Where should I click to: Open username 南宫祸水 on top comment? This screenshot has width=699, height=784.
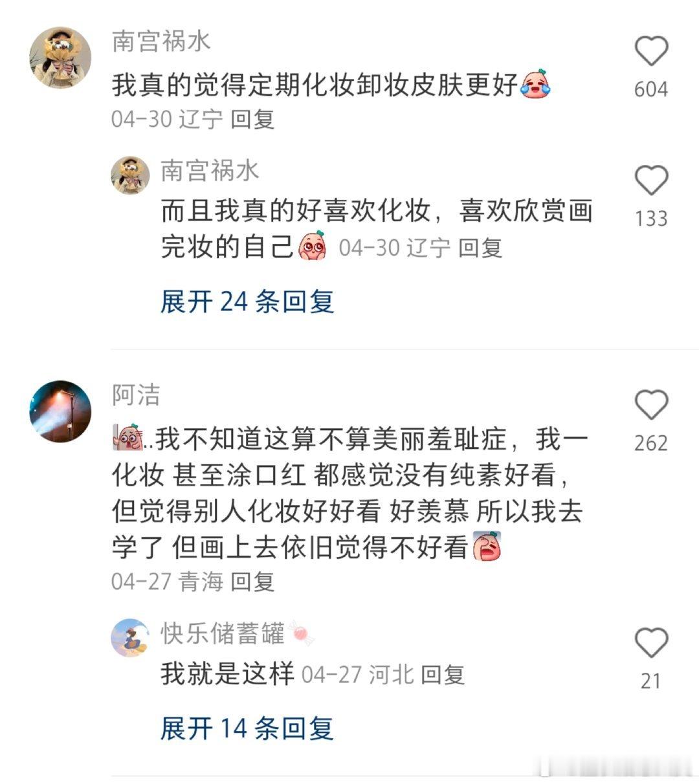[x=161, y=41]
